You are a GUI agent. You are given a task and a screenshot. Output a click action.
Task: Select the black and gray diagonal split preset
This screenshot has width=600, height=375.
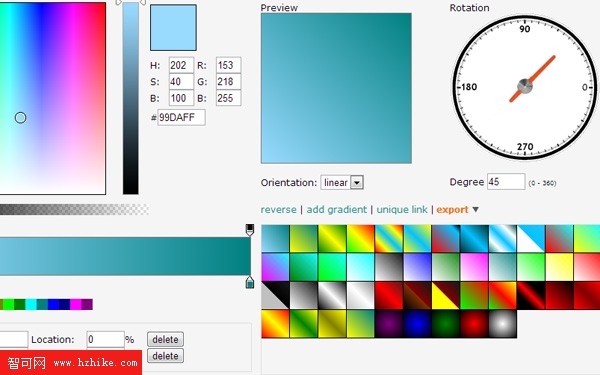(275, 295)
